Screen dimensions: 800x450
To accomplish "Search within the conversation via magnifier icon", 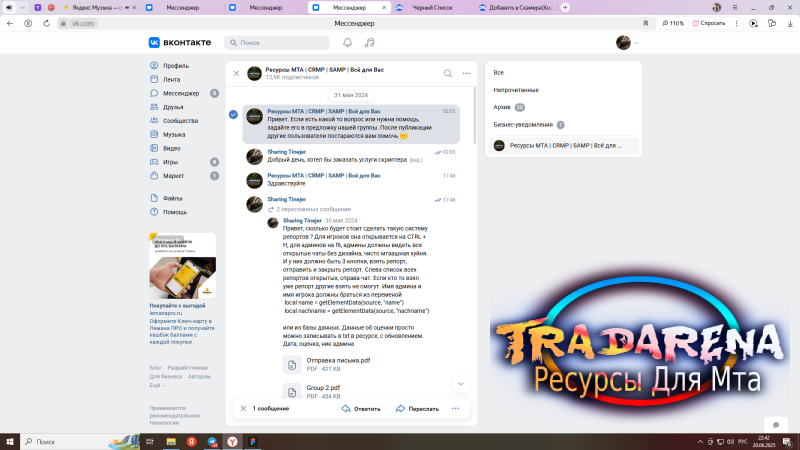I will pos(448,73).
